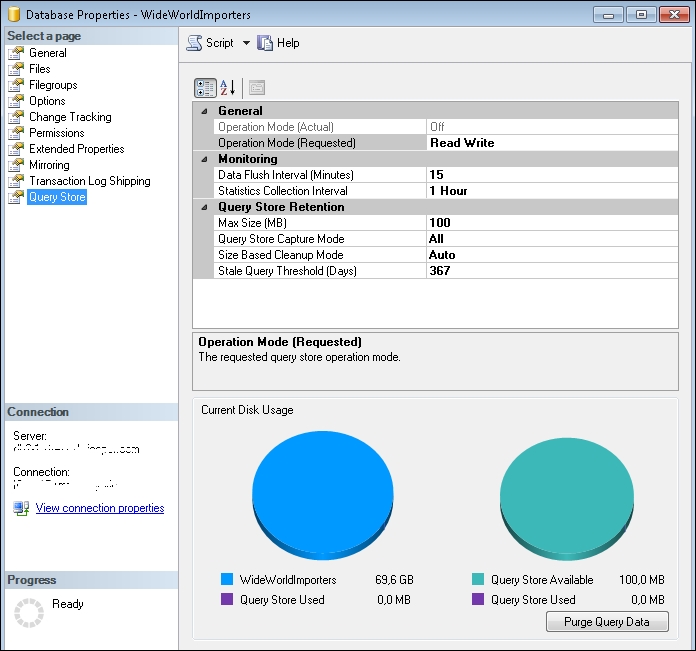The width and height of the screenshot is (696, 651).
Task: Click the Property Pages icon
Action: pos(257,88)
